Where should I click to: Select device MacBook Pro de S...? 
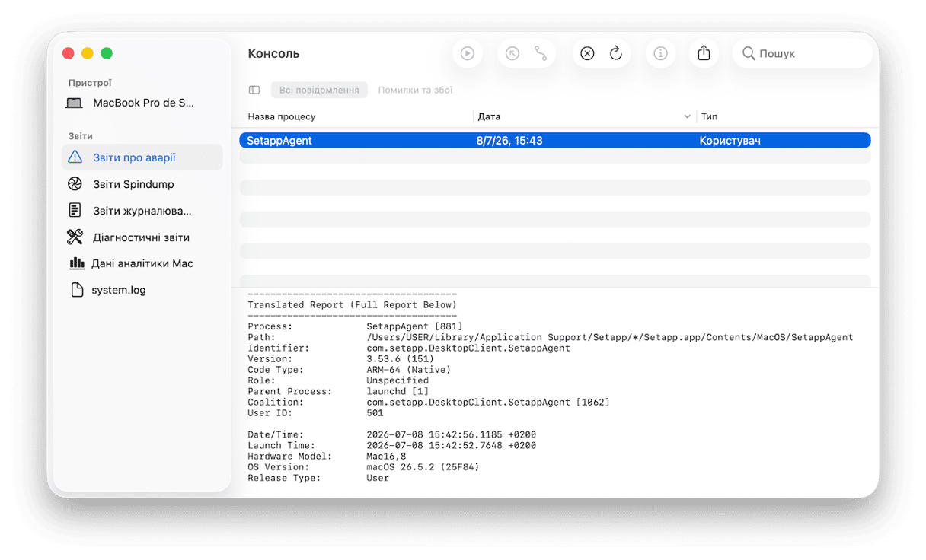click(x=143, y=103)
